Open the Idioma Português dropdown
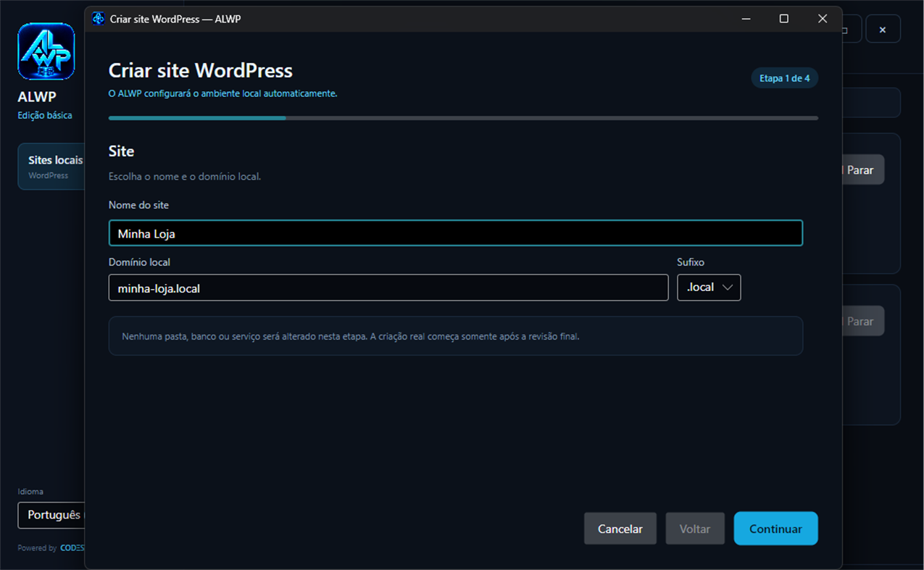 pos(52,515)
